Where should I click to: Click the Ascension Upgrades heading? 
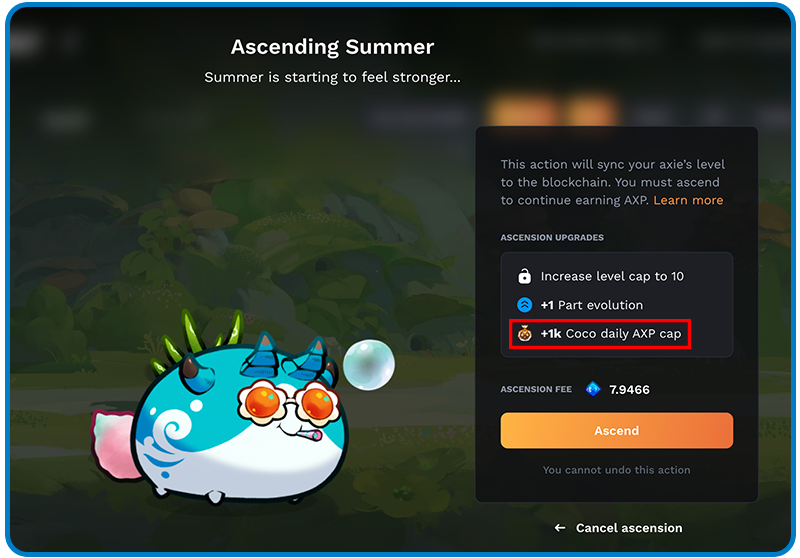coord(552,237)
